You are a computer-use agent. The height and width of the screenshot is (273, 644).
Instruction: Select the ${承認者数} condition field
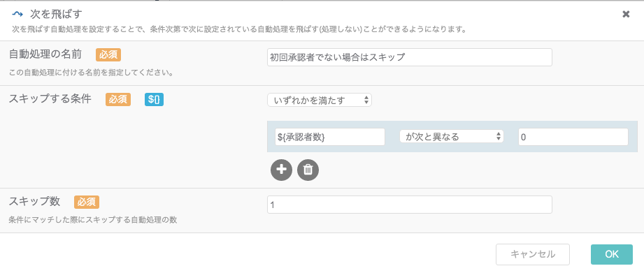[330, 137]
